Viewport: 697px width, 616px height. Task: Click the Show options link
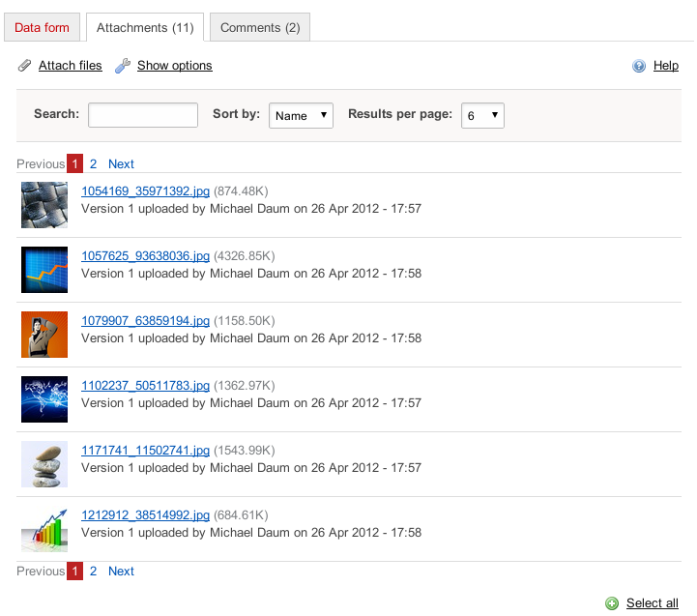[x=174, y=66]
